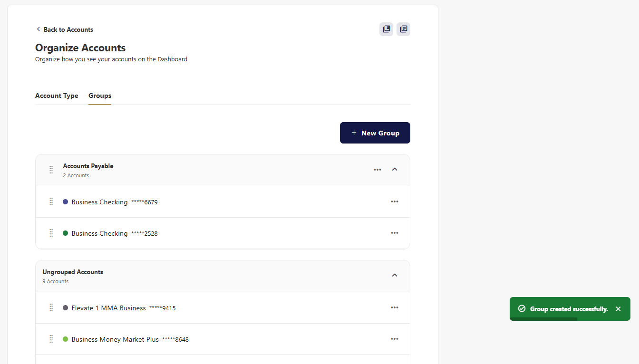Collapse the Accounts Payable group

coord(395,169)
